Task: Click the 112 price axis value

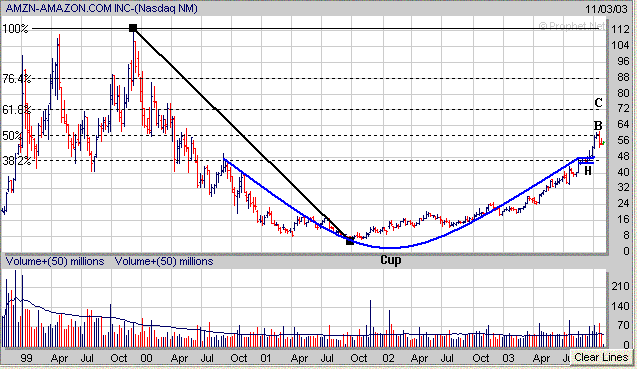Action: coord(620,29)
